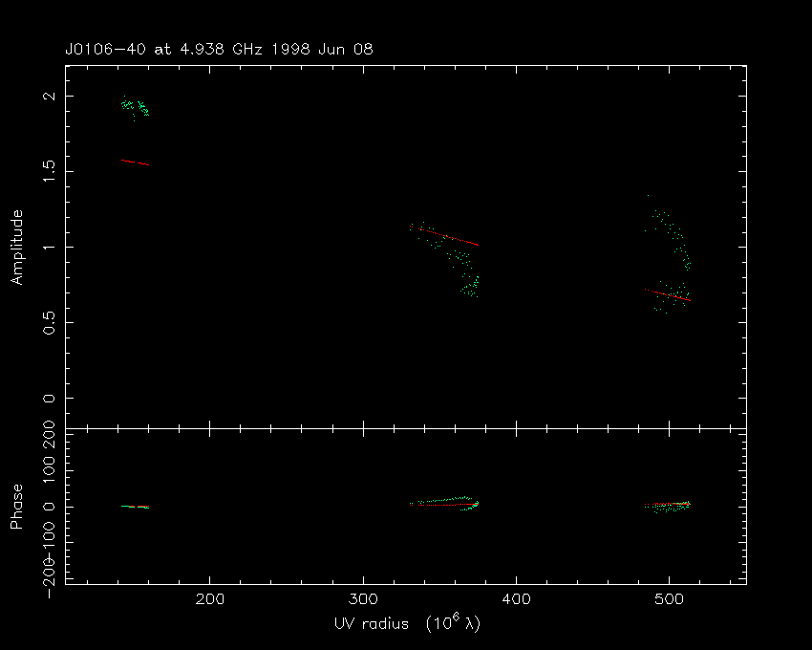Click the 'Phase' axis label
Image resolution: width=812 pixels, height=650 pixels.
pos(17,507)
